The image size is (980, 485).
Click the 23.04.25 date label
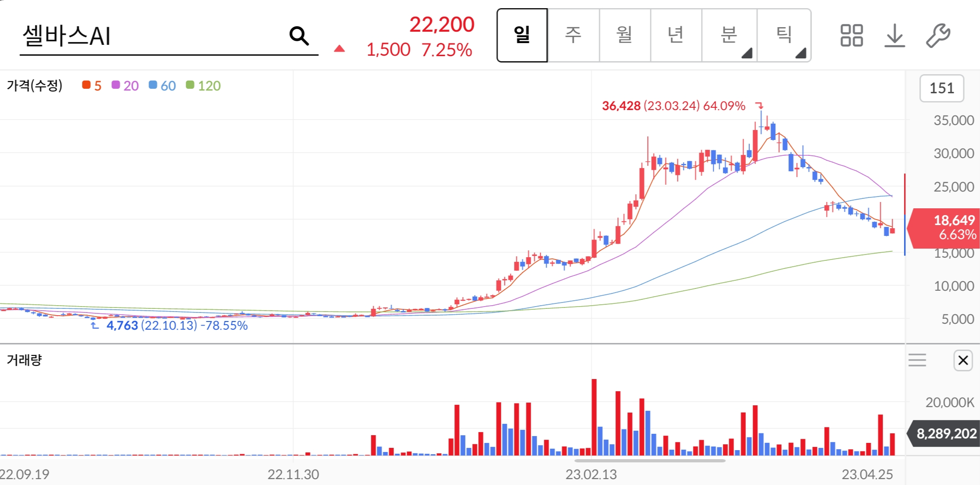coord(867,474)
